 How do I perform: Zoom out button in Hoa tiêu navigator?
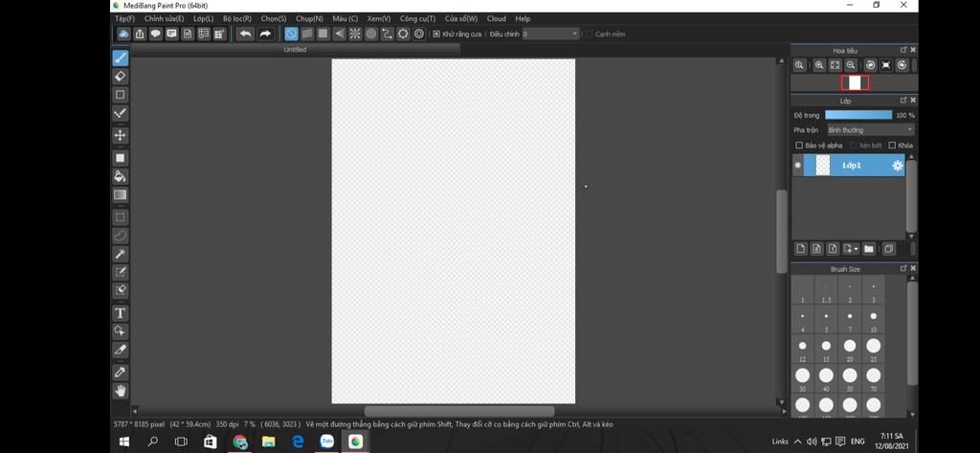(x=851, y=65)
